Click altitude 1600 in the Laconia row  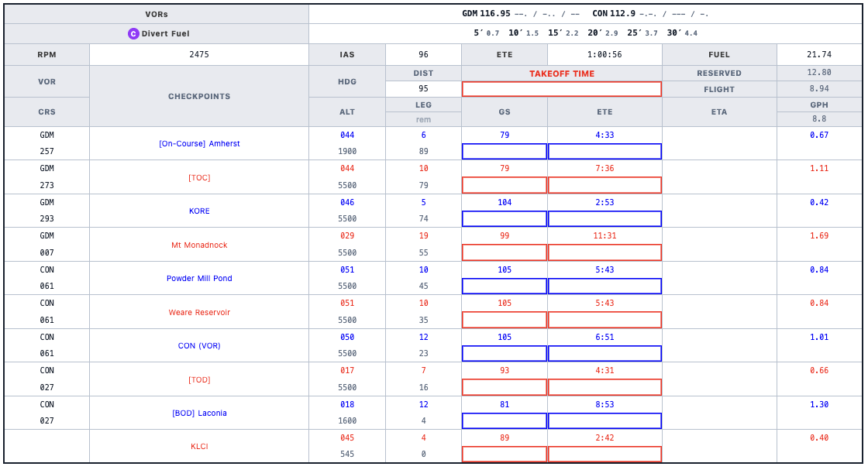tap(347, 420)
